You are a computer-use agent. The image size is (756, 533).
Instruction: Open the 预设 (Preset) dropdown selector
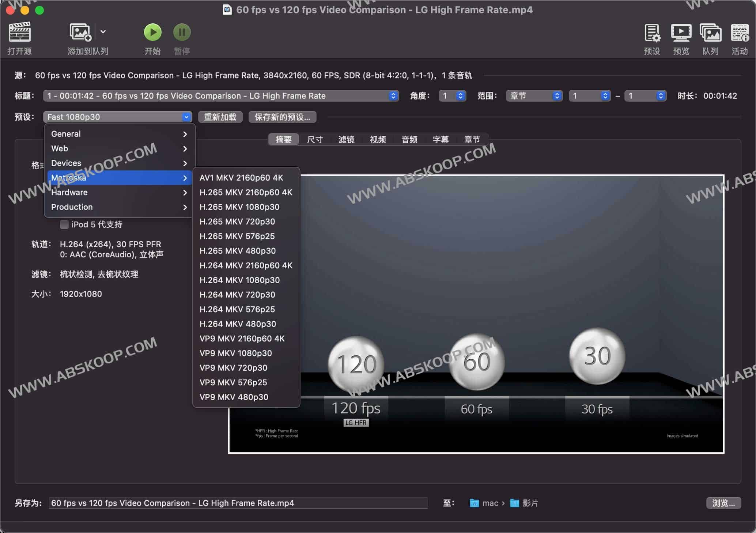(118, 117)
